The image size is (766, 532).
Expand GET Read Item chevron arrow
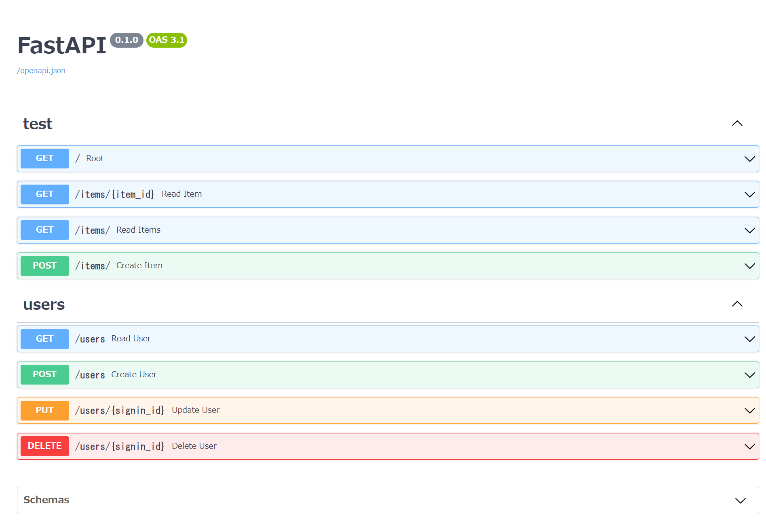point(749,195)
